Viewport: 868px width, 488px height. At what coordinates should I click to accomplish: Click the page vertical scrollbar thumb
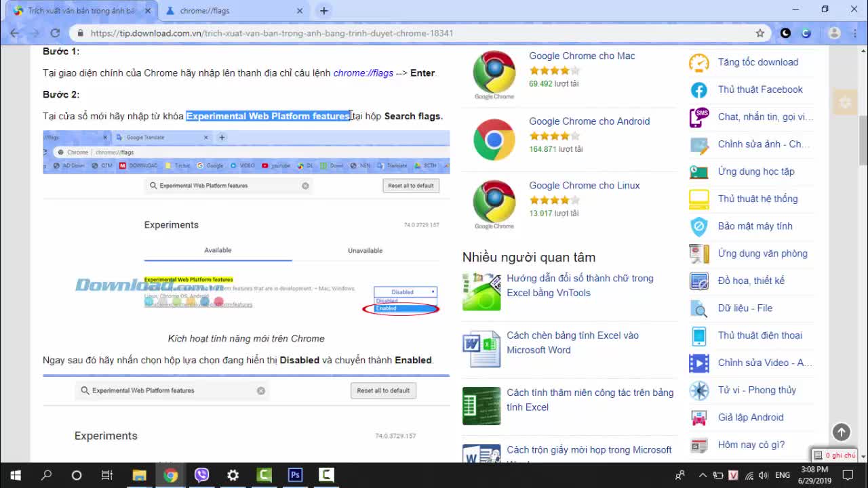pyautogui.click(x=863, y=140)
